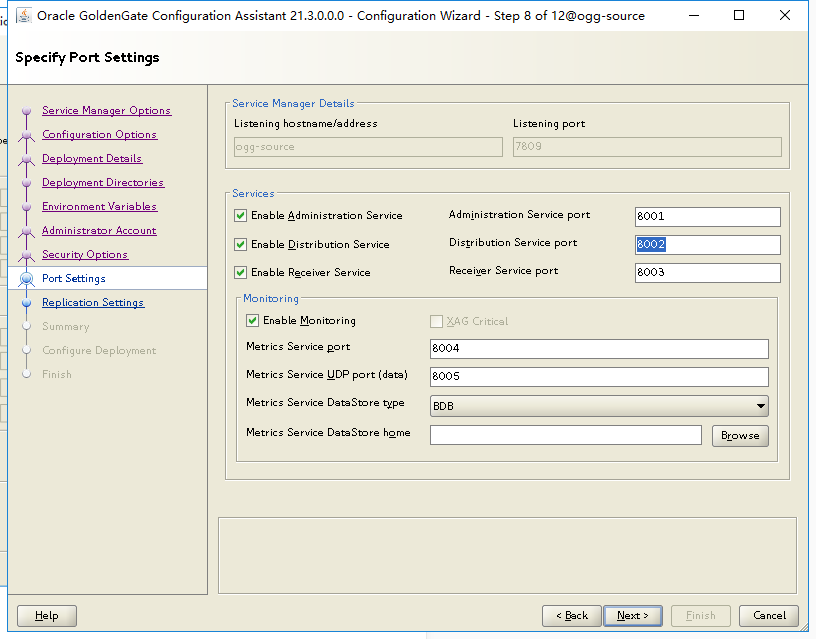Click the Deployment Details node bullet
816x639 pixels.
click(x=27, y=159)
